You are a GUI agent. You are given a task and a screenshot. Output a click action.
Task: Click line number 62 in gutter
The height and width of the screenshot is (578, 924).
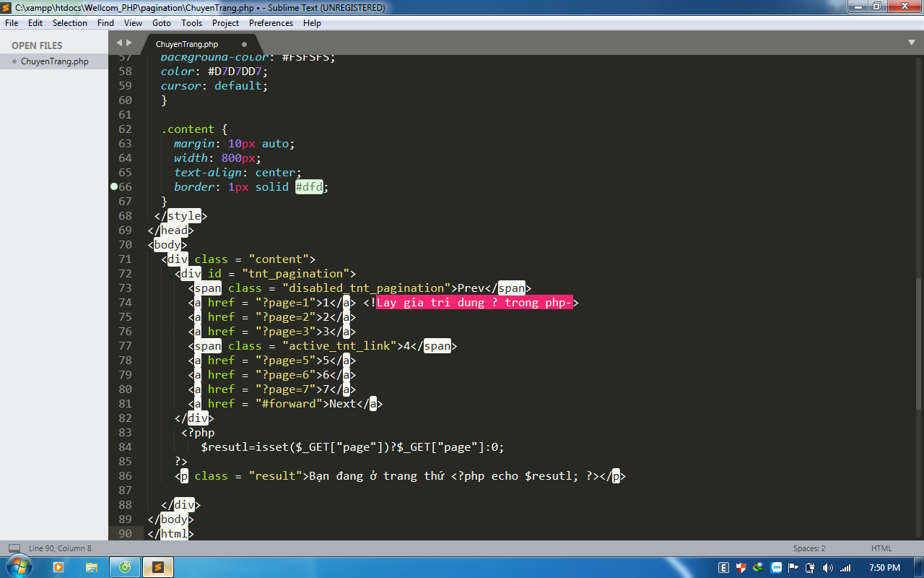(125, 129)
